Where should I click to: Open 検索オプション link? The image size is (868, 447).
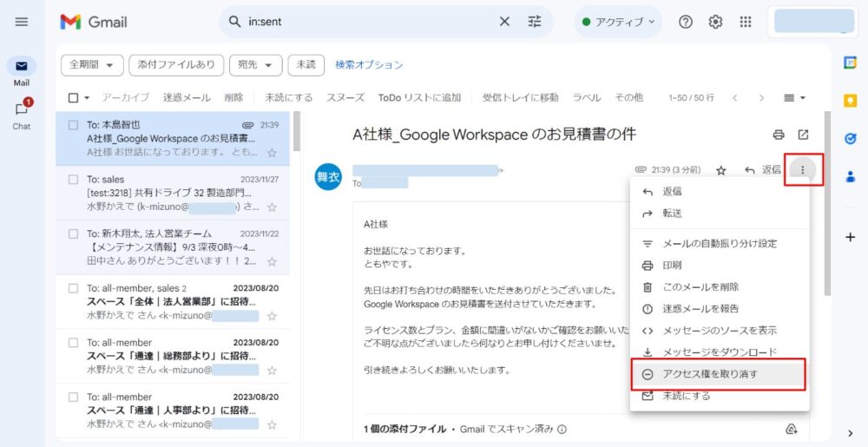pos(369,65)
